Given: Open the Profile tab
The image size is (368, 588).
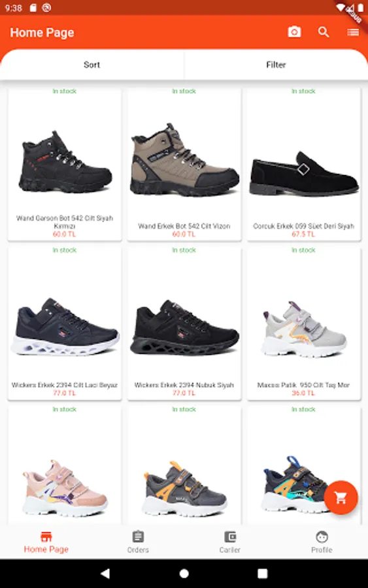Looking at the screenshot, I should click(322, 542).
